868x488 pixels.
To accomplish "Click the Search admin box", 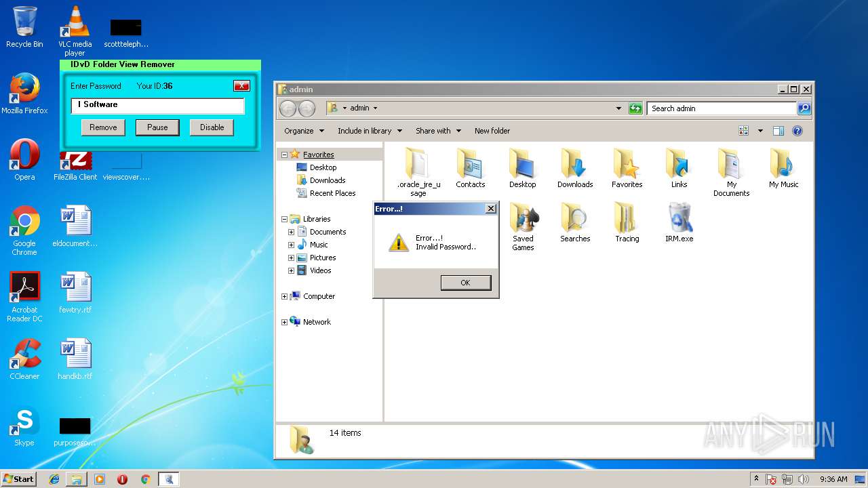I will pyautogui.click(x=722, y=108).
